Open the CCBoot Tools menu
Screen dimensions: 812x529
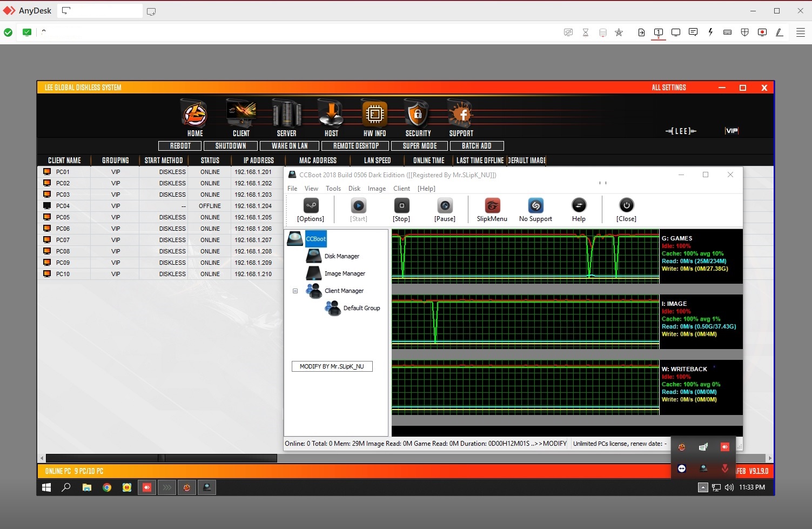point(333,189)
